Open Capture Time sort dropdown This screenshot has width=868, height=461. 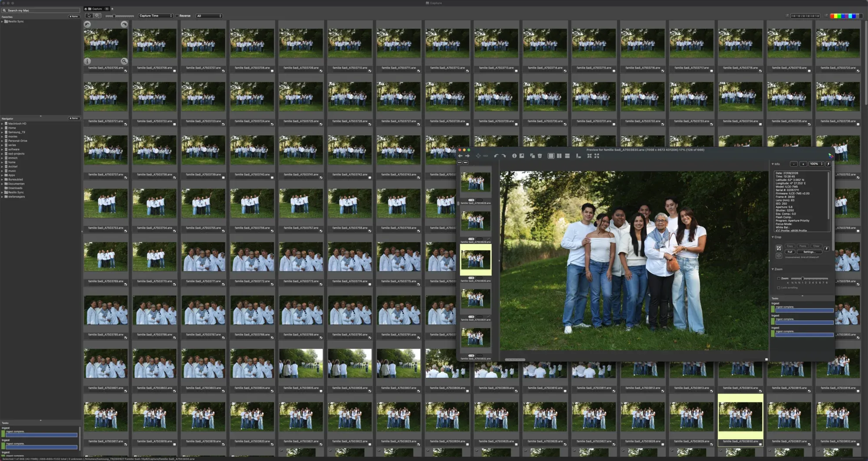pyautogui.click(x=155, y=16)
